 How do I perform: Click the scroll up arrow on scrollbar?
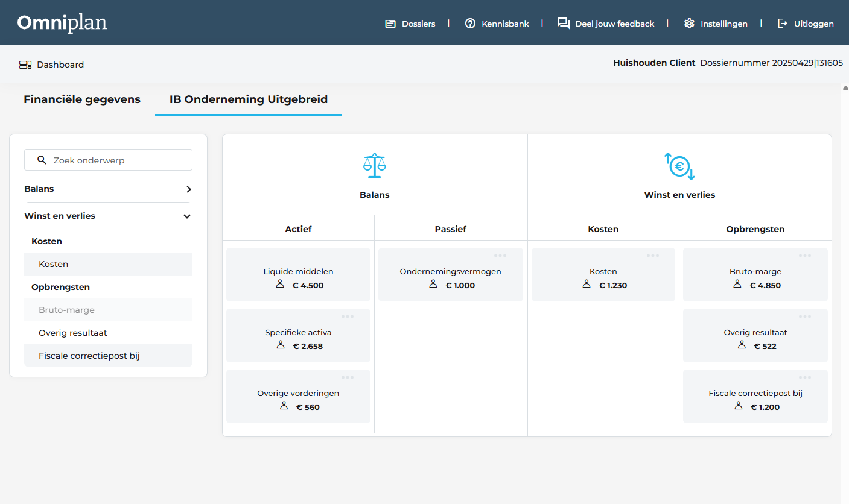click(x=845, y=88)
